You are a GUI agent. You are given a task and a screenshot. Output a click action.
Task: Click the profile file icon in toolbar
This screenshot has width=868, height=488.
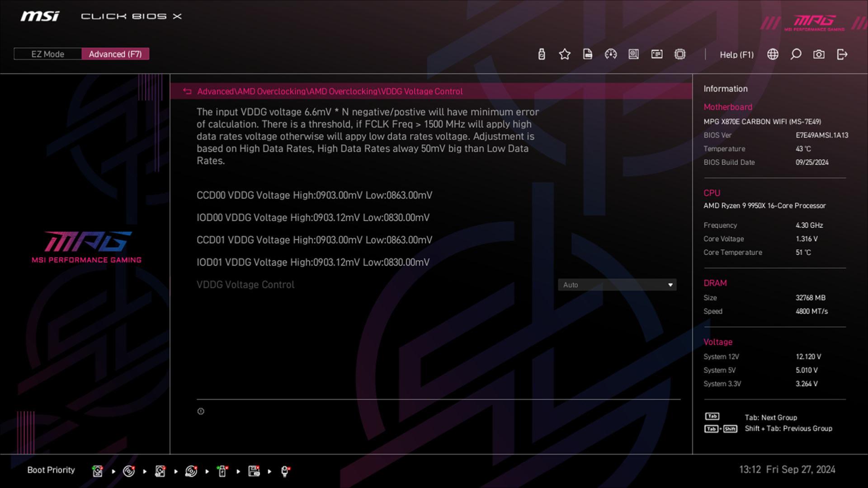(x=588, y=55)
